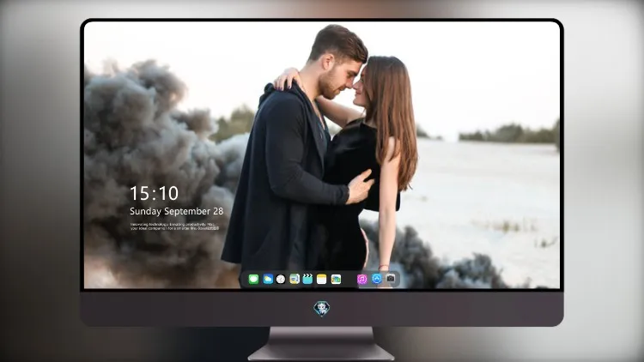The width and height of the screenshot is (644, 362).
Task: Launch the pink iTunes music app
Action: 361,279
